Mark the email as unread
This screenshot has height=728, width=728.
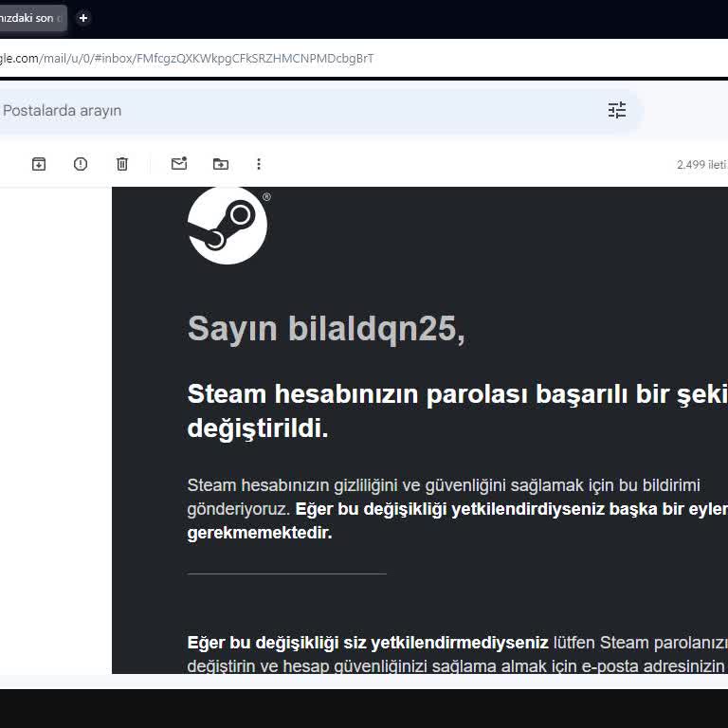click(179, 163)
